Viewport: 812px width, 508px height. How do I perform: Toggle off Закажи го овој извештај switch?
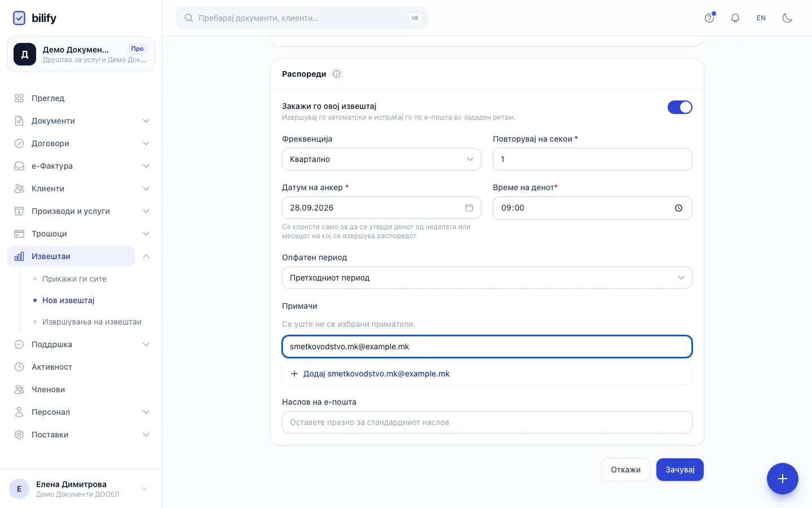679,107
